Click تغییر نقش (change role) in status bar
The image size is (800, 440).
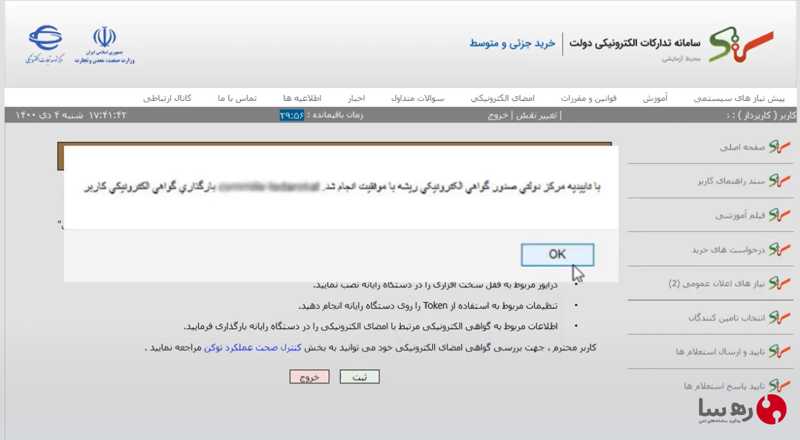tap(536, 115)
